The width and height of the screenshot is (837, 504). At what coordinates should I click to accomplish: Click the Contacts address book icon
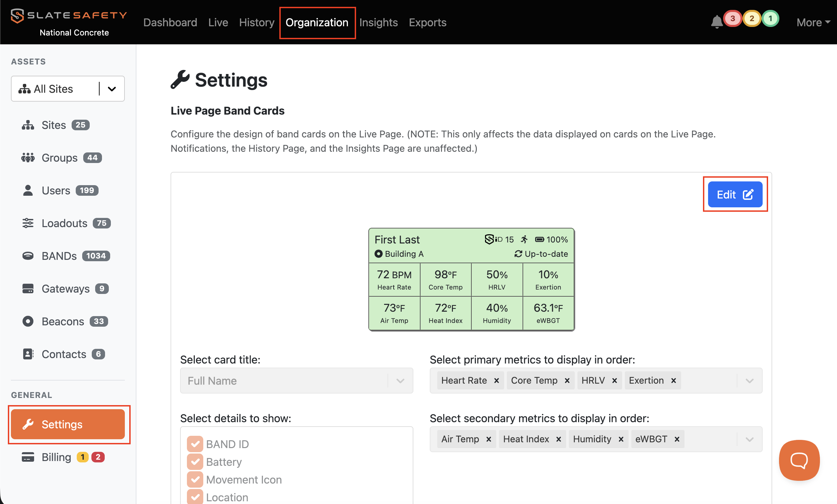pyautogui.click(x=28, y=354)
